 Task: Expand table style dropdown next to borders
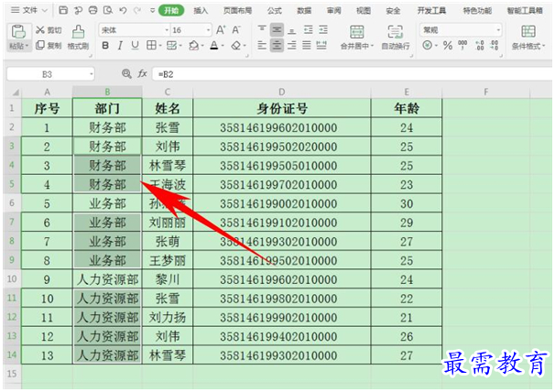(180, 46)
